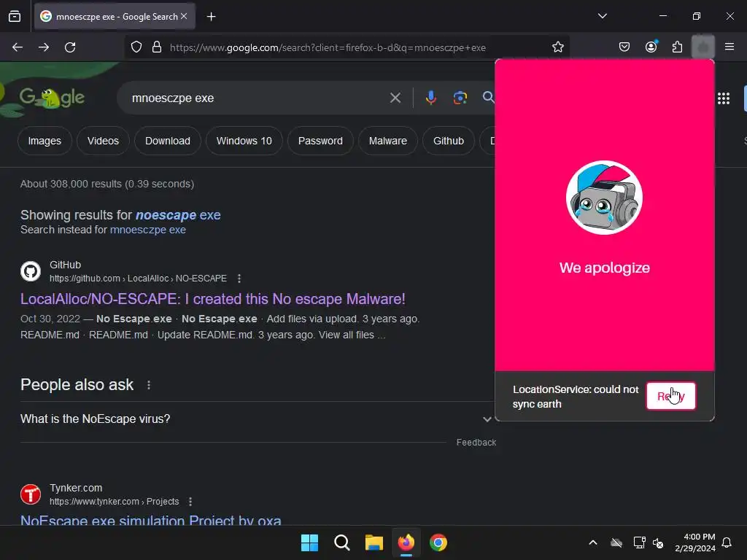747x560 pixels.
Task: Click the network display tray icon
Action: (639, 542)
